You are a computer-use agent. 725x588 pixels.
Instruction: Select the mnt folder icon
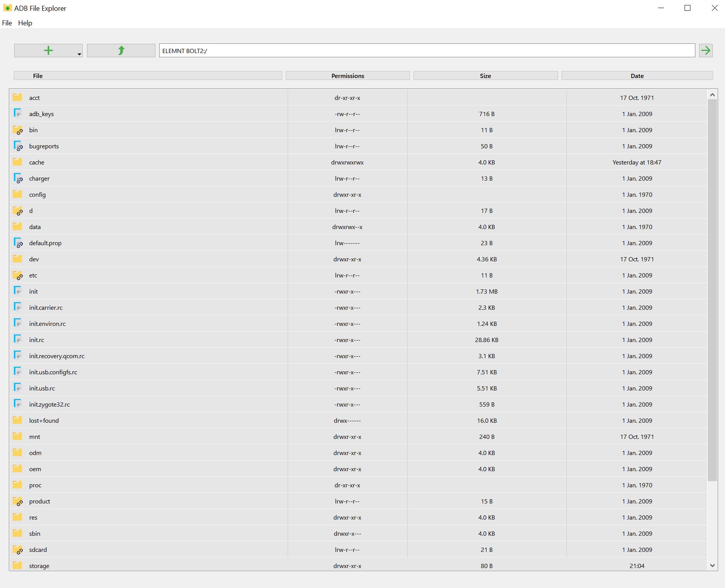click(x=17, y=436)
